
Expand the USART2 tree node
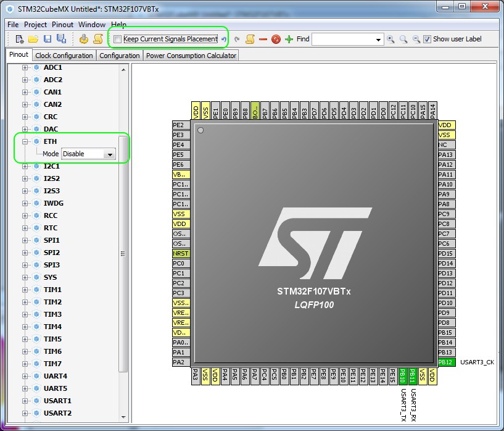pos(25,413)
